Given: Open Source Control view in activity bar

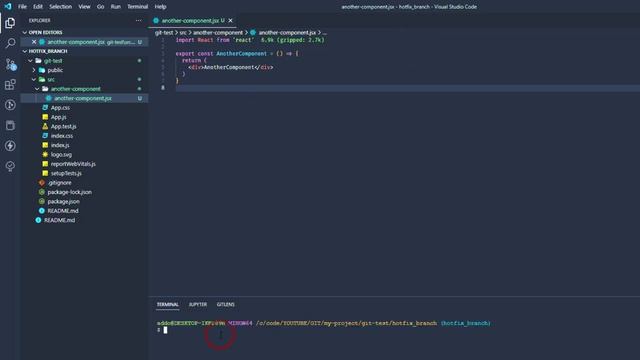Looking at the screenshot, I should (x=10, y=64).
